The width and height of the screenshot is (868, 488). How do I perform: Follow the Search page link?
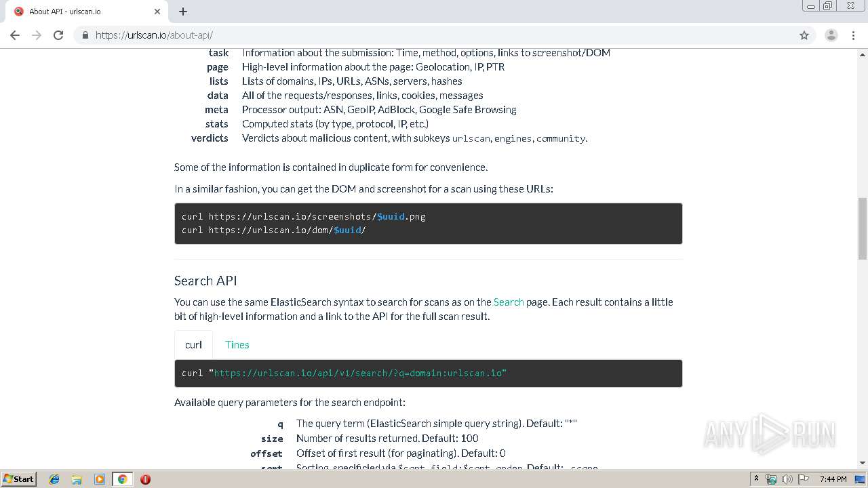pos(509,302)
